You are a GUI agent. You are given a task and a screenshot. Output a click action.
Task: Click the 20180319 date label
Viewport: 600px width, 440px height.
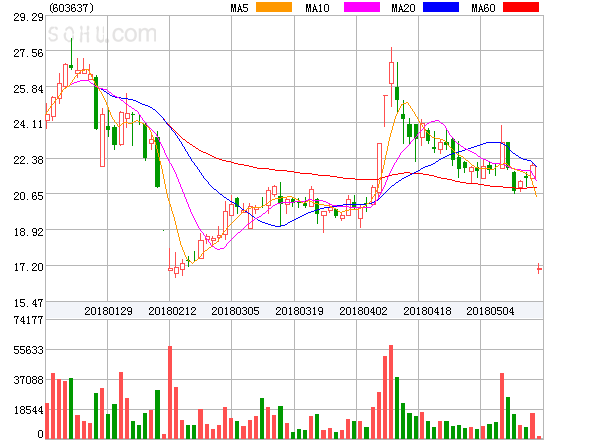[x=299, y=311]
